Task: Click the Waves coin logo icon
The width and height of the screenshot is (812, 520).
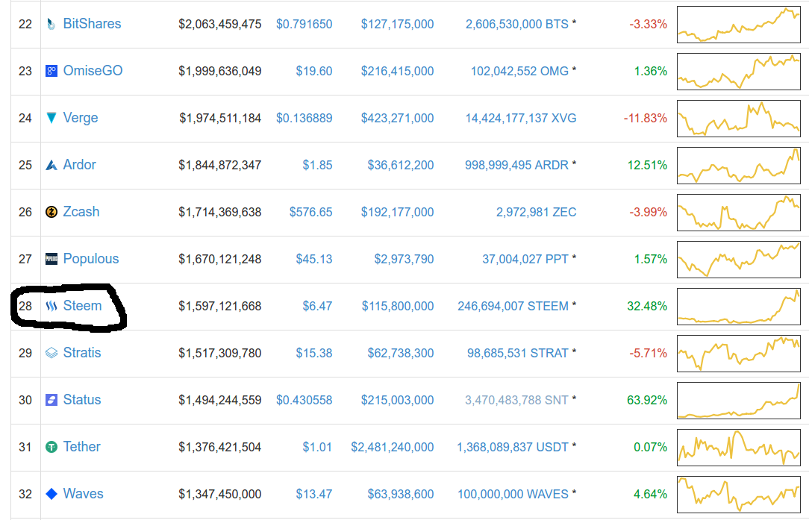Action: tap(51, 494)
